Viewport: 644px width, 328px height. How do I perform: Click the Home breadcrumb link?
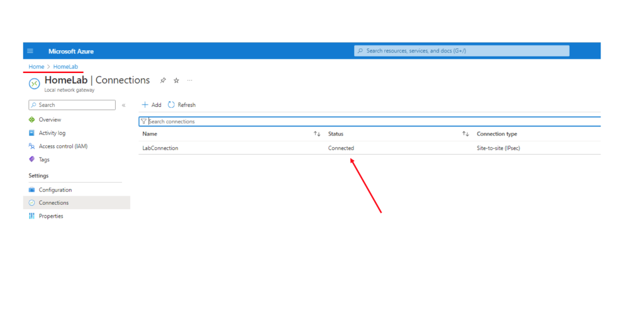pos(36,67)
